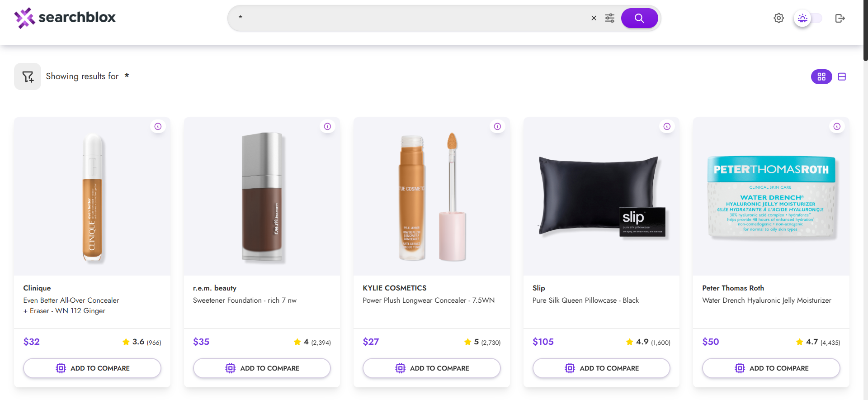Click the Clinique concealer product image
868x400 pixels.
click(92, 197)
